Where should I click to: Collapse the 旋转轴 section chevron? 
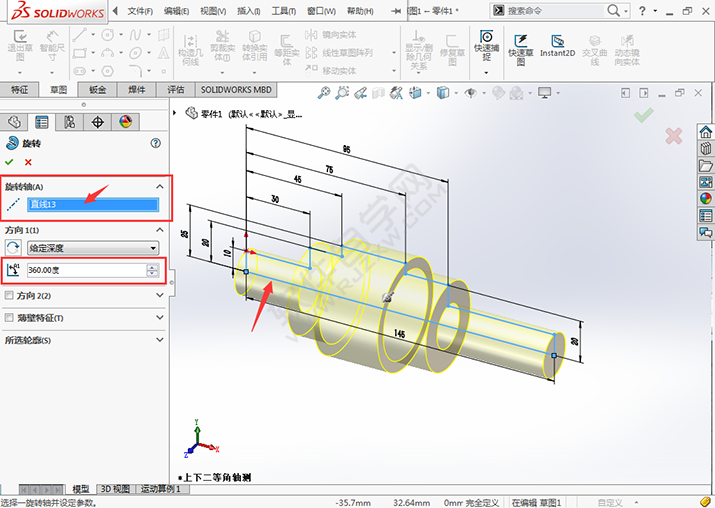pos(159,187)
